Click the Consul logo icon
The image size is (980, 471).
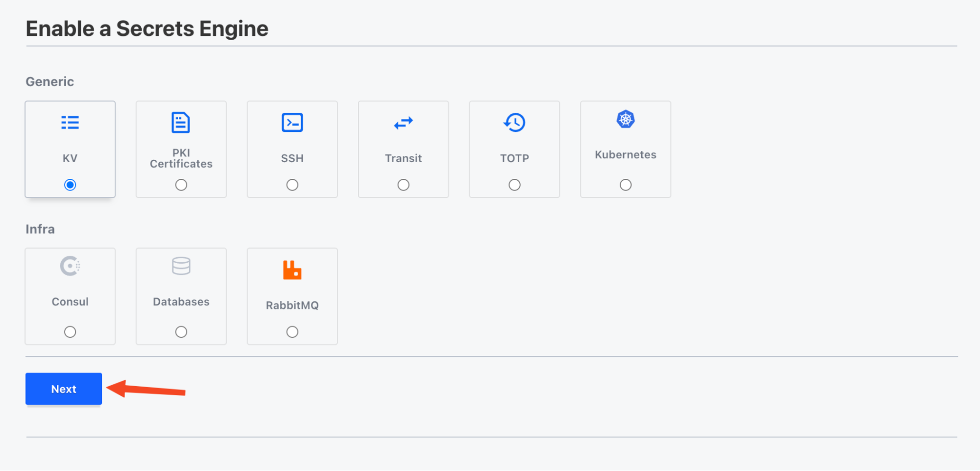70,266
